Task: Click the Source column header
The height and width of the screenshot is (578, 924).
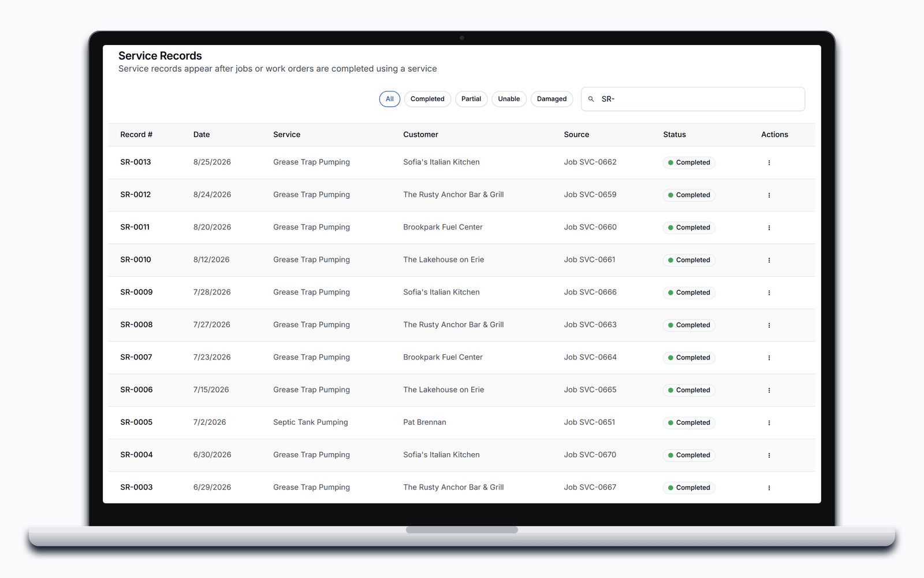Action: click(x=576, y=135)
